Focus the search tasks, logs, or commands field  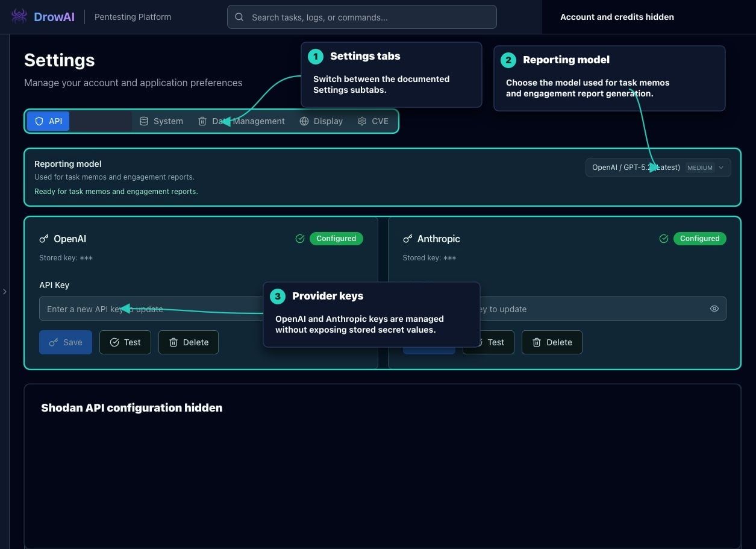click(362, 17)
